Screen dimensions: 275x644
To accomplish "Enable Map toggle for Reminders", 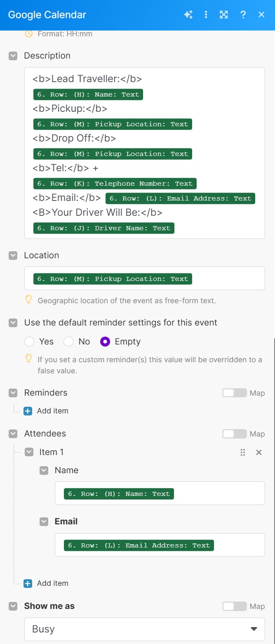I will click(234, 393).
